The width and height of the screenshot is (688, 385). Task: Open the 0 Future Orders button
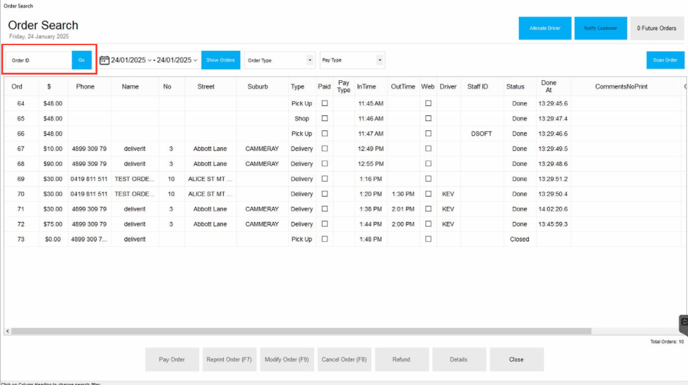(x=657, y=28)
